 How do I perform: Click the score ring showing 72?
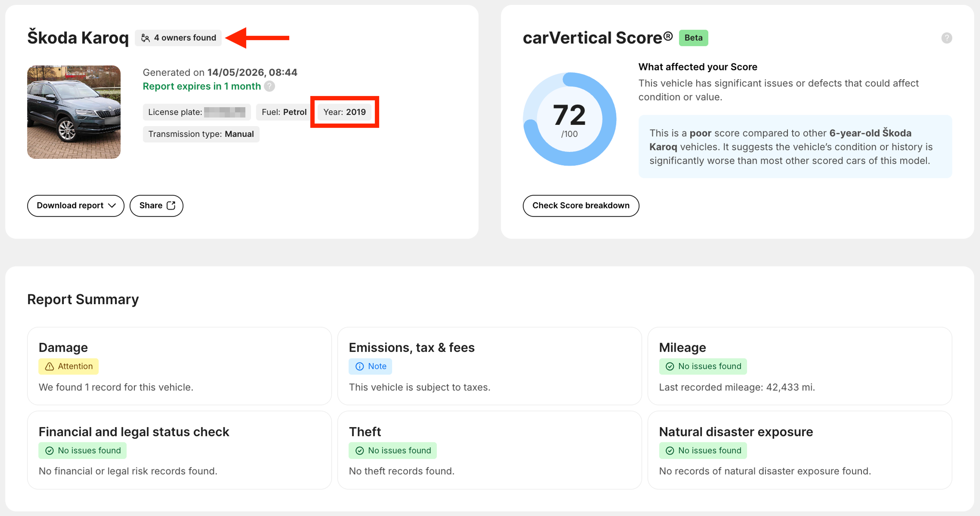tap(569, 119)
